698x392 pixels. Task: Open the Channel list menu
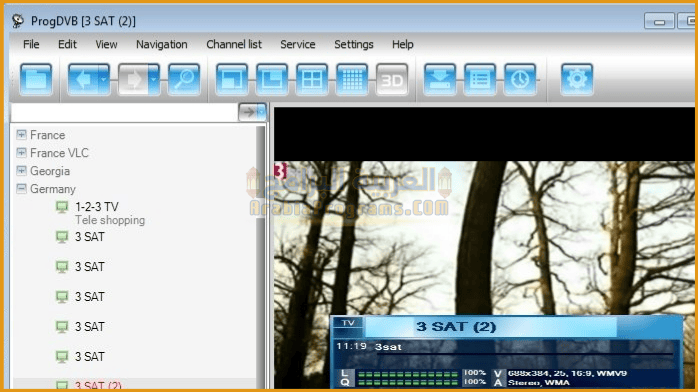pos(234,44)
